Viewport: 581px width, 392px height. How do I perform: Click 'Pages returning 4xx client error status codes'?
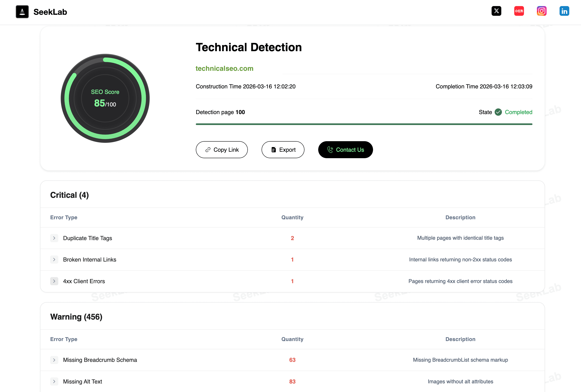[460, 281]
